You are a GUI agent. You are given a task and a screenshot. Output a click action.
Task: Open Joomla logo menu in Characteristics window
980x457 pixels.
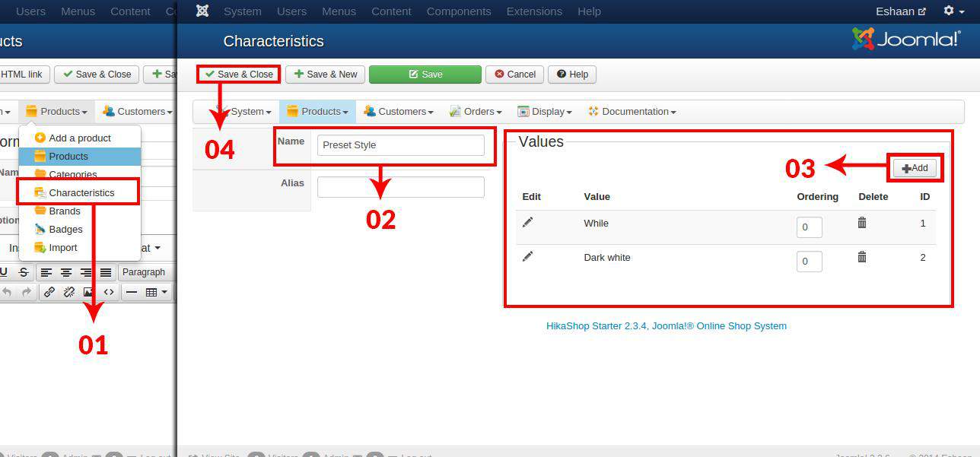pos(202,11)
